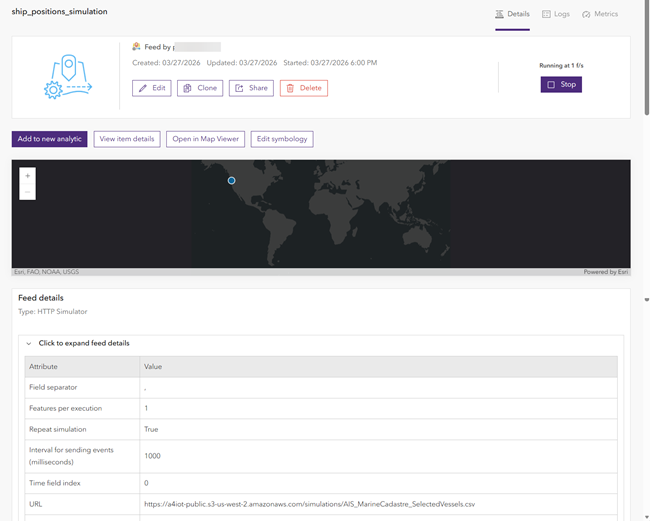Select the Time field index value 0

(146, 483)
